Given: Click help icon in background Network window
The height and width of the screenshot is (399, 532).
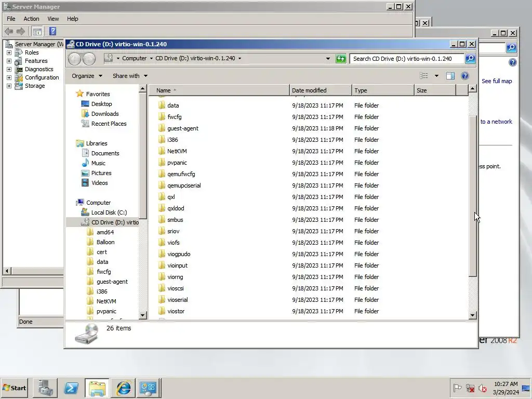Looking at the screenshot, I should pos(513,62).
